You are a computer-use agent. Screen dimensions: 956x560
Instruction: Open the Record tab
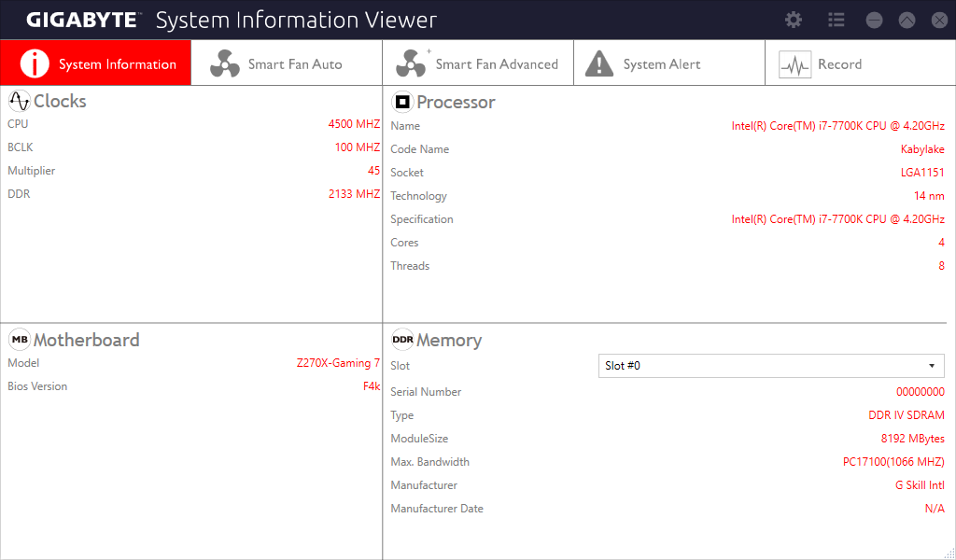pos(860,63)
